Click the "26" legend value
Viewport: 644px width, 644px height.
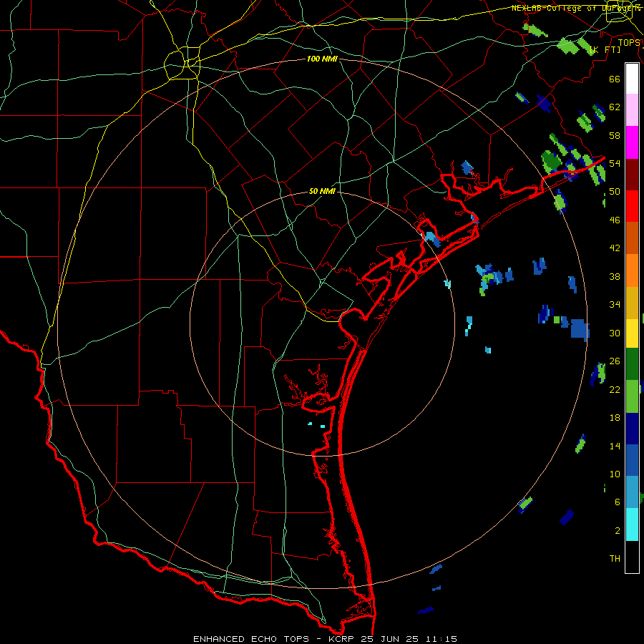[x=615, y=361]
